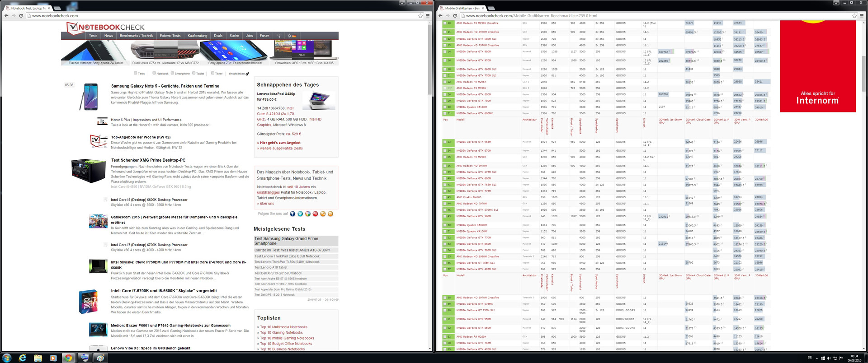The image size is (868, 363).
Task: Open a new tab in the left Chrome window
Action: 57,8
